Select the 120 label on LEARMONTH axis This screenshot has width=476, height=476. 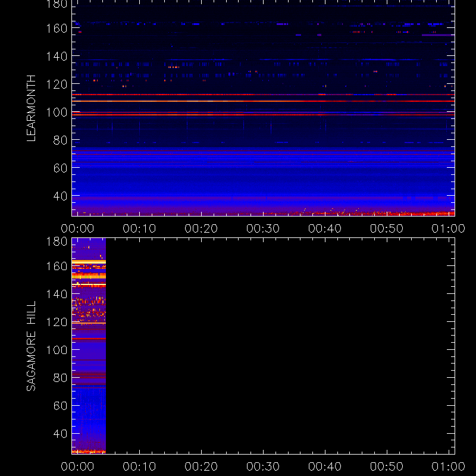pyautogui.click(x=57, y=84)
